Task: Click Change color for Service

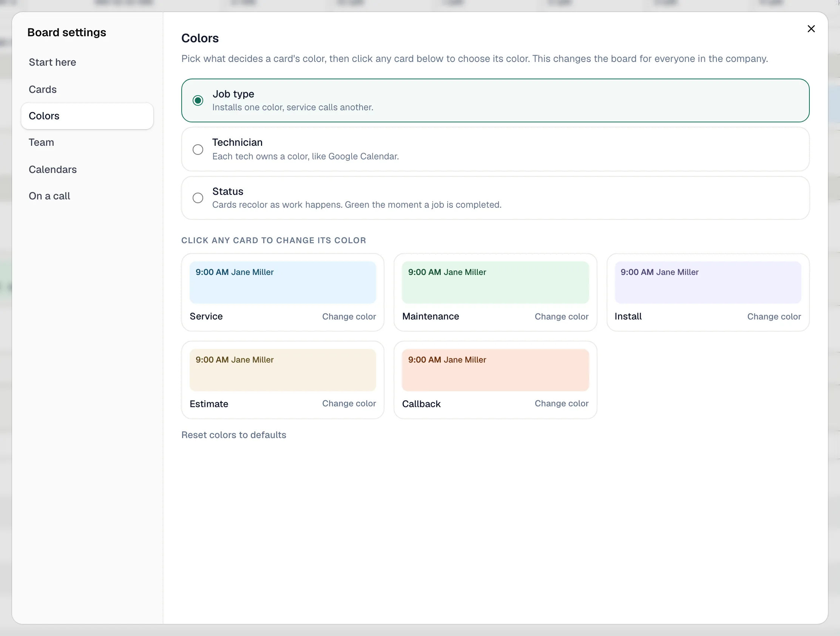Action: pyautogui.click(x=349, y=316)
